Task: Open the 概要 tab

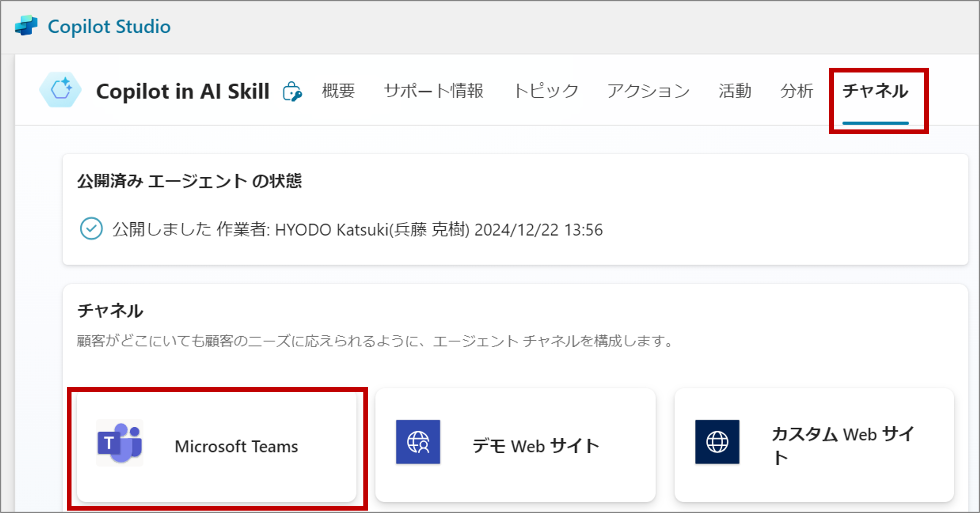Action: tap(338, 91)
